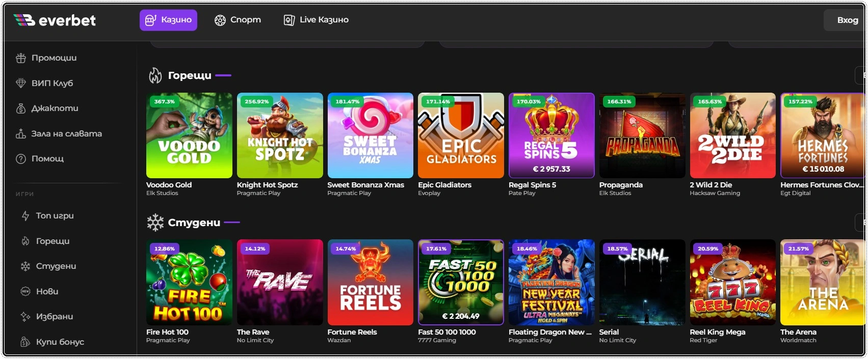
Task: Click the NEW badge icon beside Нови
Action: (25, 291)
